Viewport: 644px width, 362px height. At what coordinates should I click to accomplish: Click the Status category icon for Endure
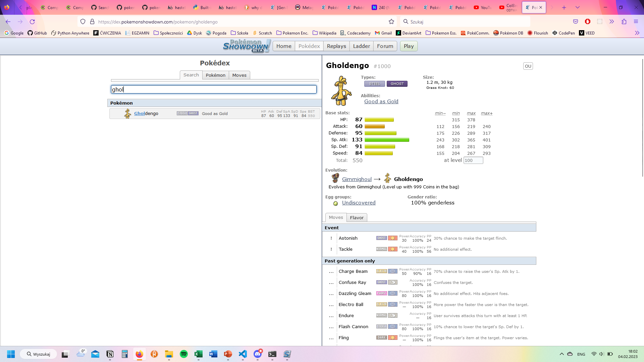pos(392,315)
